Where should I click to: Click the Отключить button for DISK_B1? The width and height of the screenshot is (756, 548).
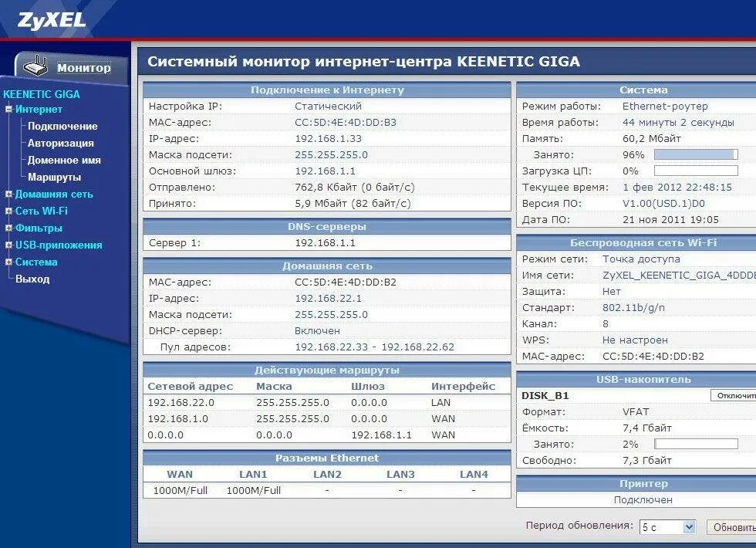pyautogui.click(x=734, y=395)
